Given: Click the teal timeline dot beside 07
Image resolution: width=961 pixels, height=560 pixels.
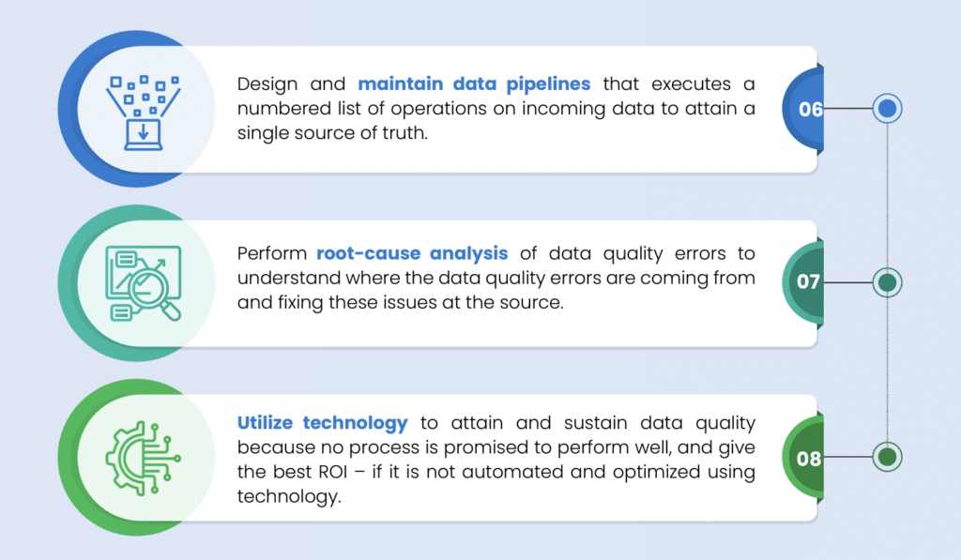Looking at the screenshot, I should click(887, 282).
